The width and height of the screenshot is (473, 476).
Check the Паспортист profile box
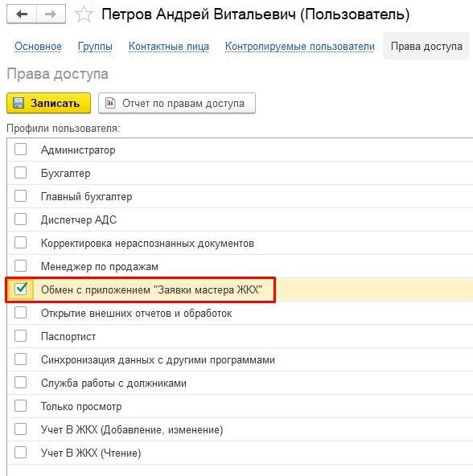click(x=20, y=336)
